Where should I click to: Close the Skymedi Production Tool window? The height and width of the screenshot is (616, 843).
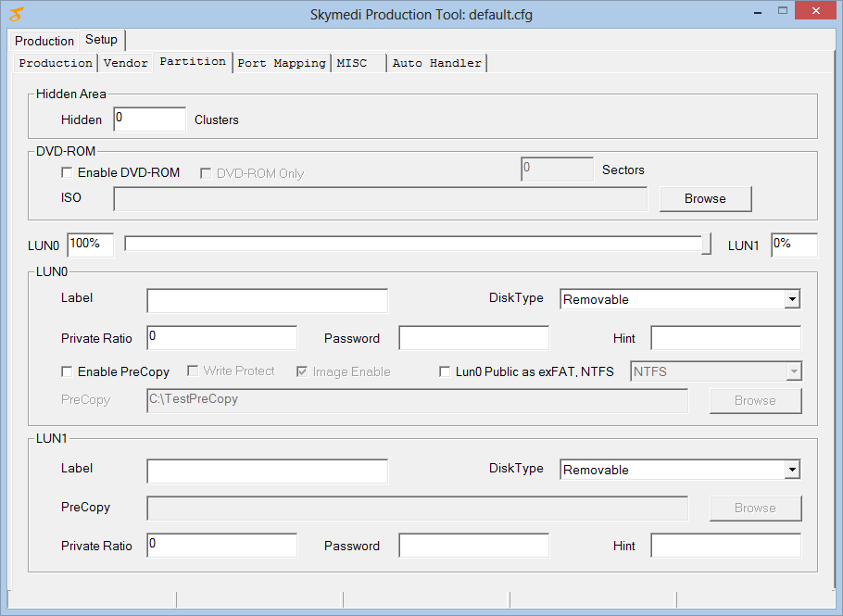pyautogui.click(x=814, y=12)
